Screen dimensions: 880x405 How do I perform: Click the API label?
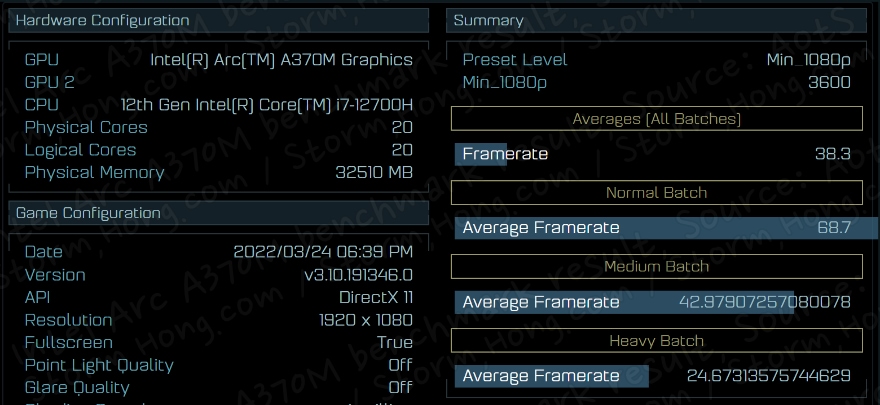[x=38, y=297]
